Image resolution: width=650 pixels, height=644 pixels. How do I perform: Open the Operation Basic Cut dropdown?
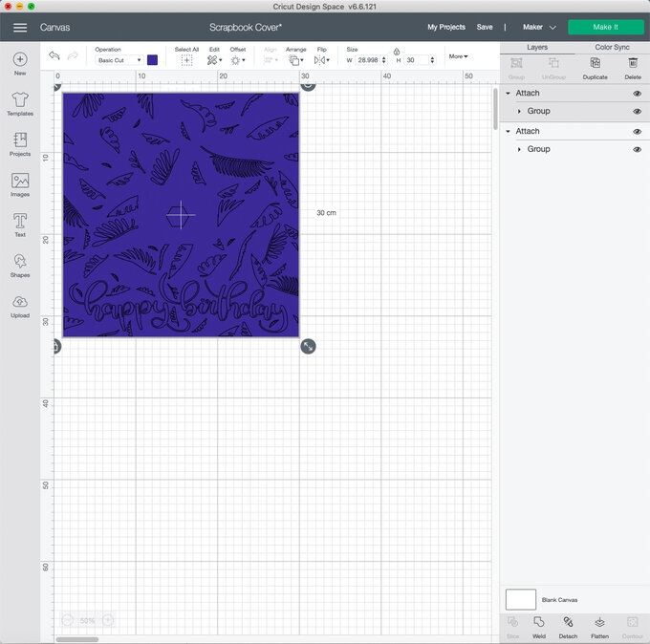tap(119, 60)
